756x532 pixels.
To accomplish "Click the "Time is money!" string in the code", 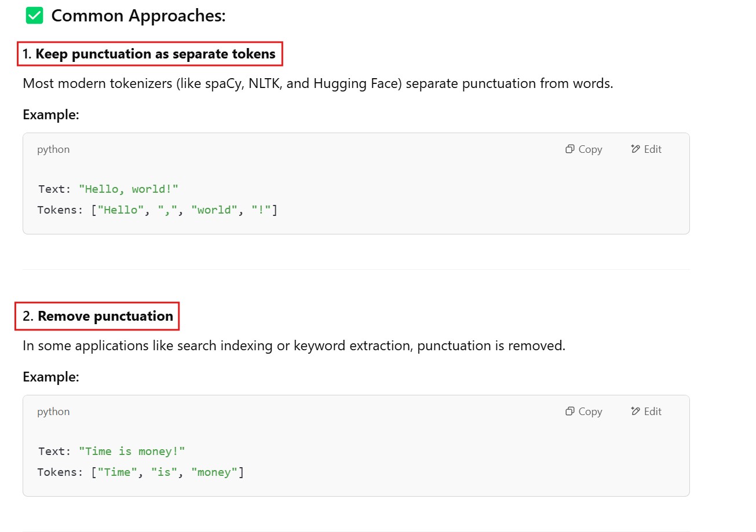I will [x=132, y=452].
